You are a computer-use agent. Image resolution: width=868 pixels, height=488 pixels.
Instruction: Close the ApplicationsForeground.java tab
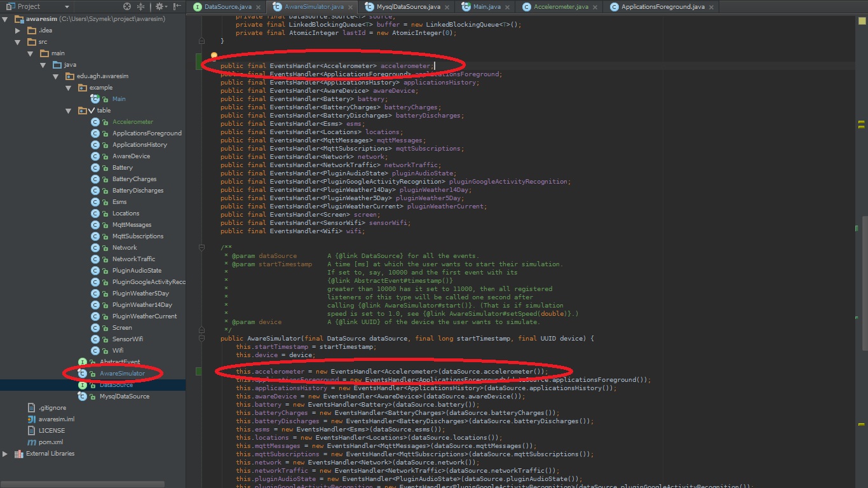[711, 7]
